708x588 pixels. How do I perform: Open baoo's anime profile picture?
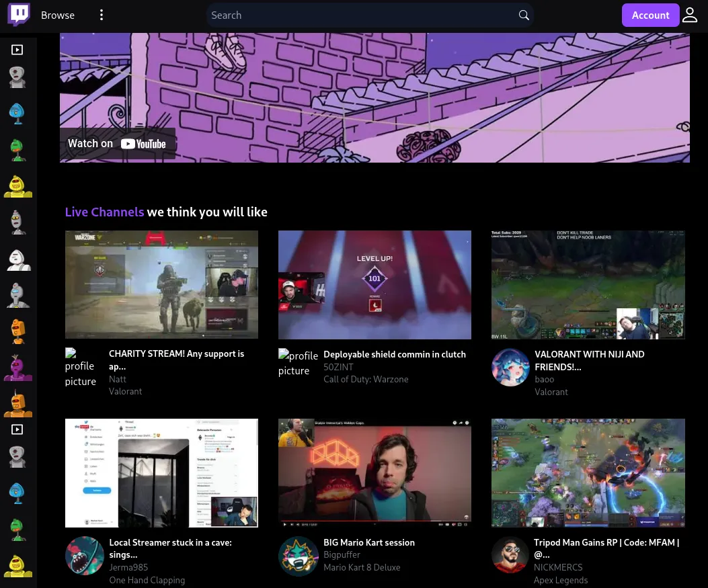tap(510, 367)
